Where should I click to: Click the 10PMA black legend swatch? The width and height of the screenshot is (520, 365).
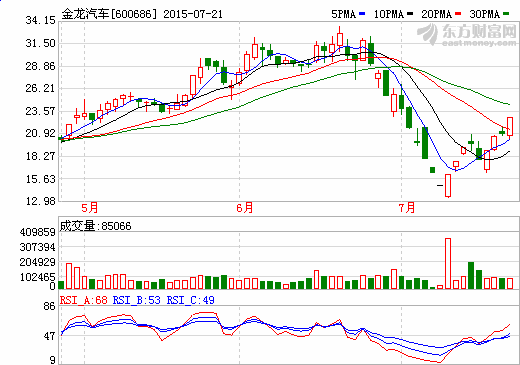410,14
